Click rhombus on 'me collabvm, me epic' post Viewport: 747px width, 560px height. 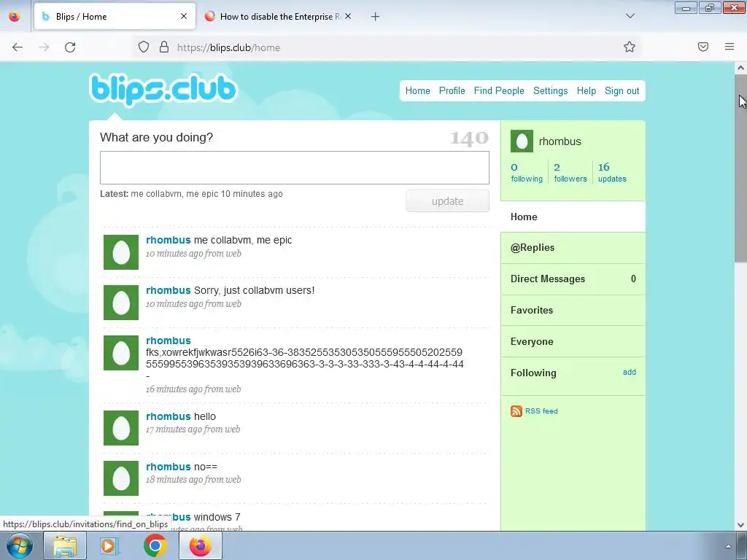(169, 240)
